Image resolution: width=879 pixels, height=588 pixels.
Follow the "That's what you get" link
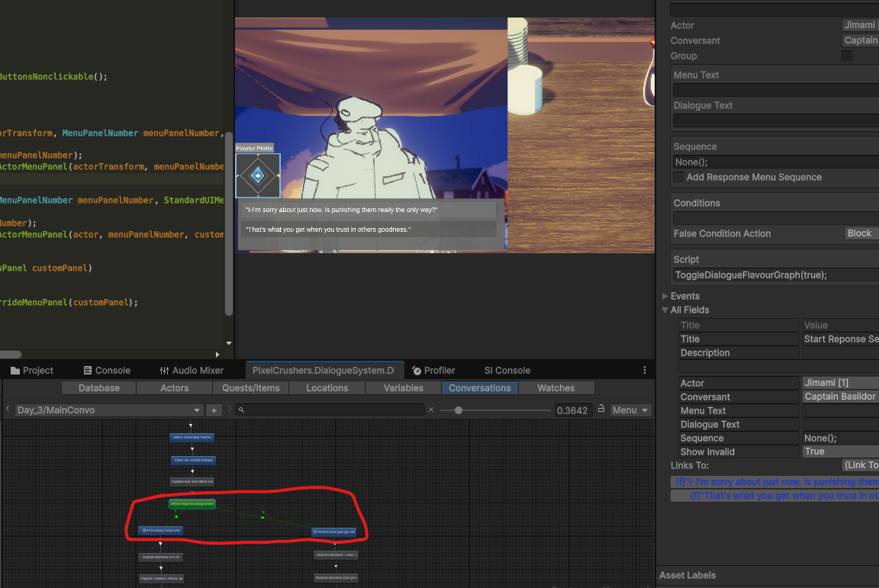pos(774,496)
